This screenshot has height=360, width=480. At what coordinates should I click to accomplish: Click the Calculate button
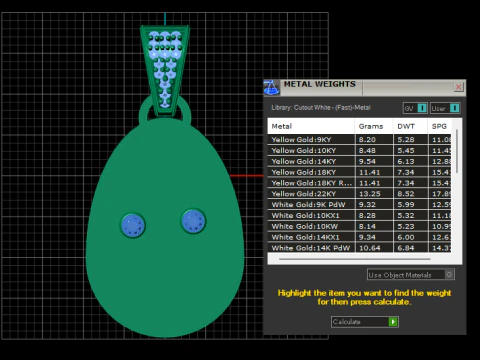[365, 322]
